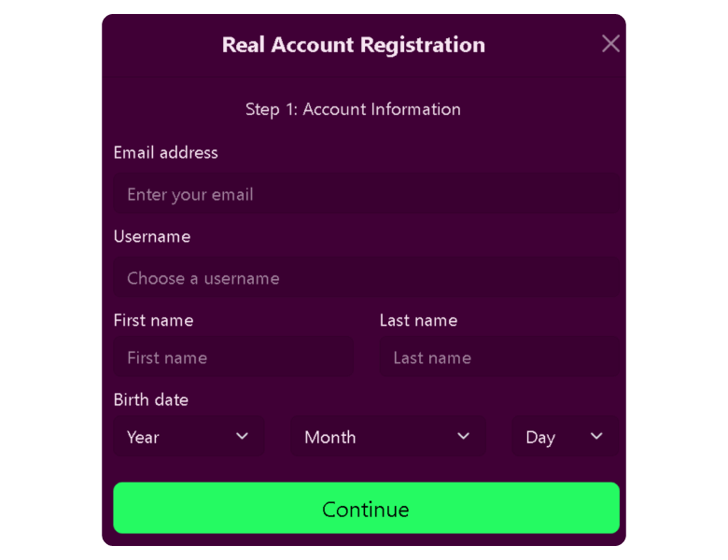The height and width of the screenshot is (560, 728).
Task: Click the Step 1: Account Information text
Action: 353,109
